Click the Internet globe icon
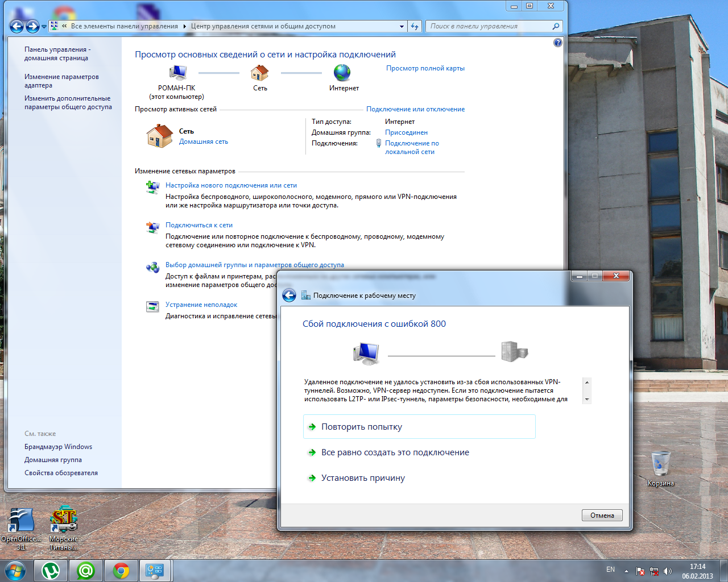This screenshot has height=582, width=728. click(342, 73)
